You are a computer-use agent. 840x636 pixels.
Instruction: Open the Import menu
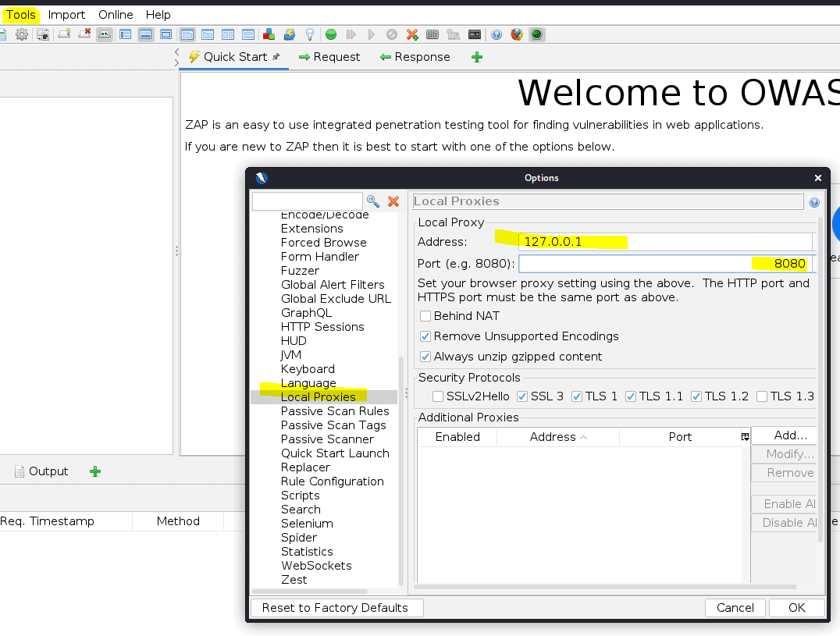tap(66, 15)
